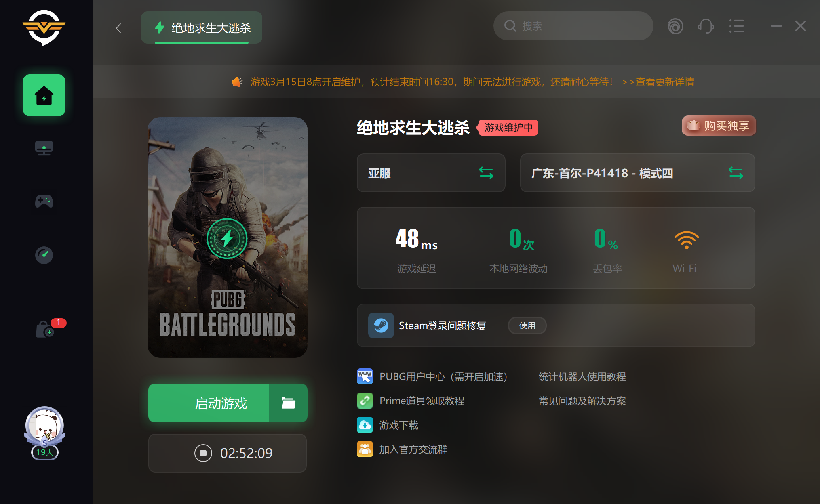
Task: Open the game library controller icon
Action: pos(44,201)
